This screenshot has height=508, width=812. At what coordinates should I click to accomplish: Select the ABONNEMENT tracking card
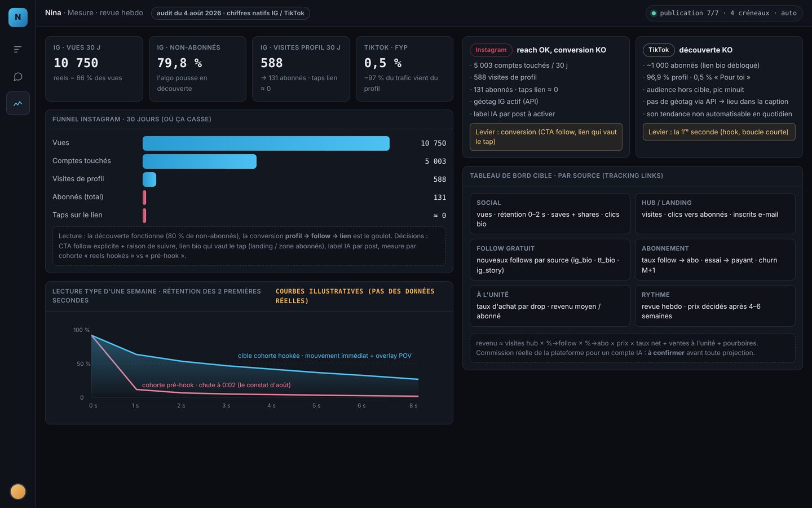coord(715,260)
